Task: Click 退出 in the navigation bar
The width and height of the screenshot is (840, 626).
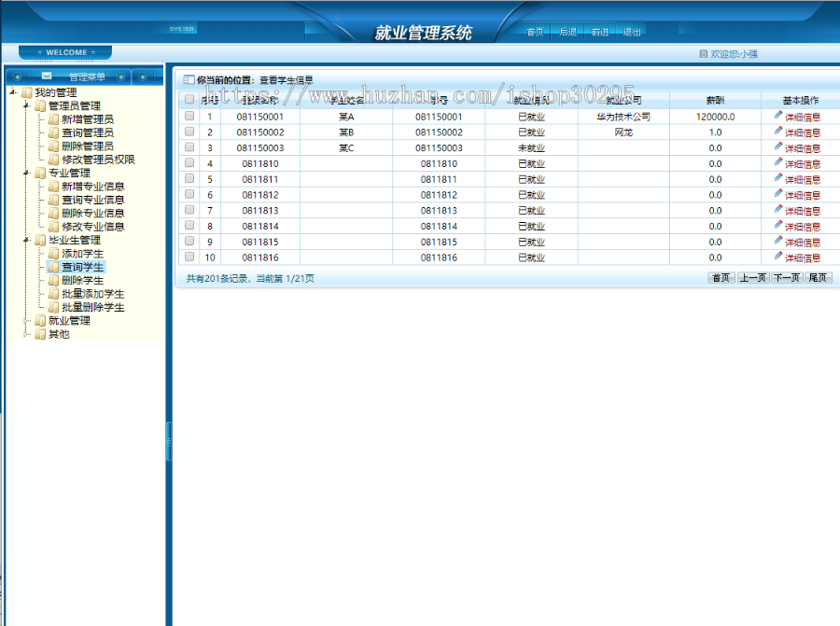Action: tap(630, 31)
